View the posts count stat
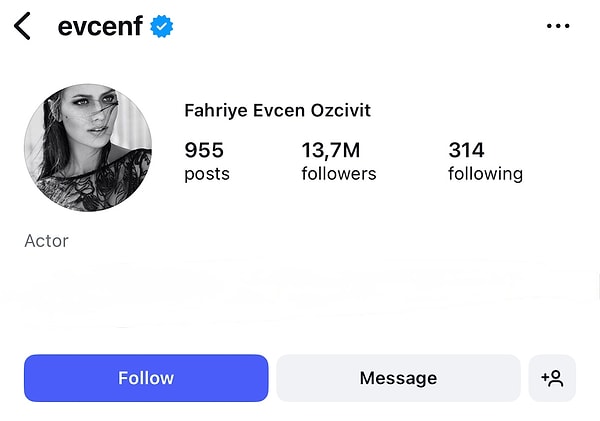 tap(207, 162)
